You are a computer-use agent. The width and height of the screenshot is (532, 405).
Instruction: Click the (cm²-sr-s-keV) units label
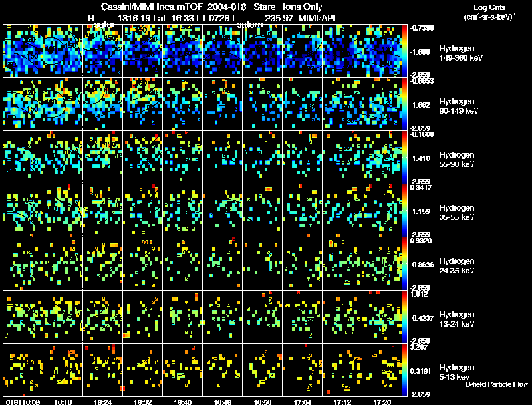pos(489,17)
